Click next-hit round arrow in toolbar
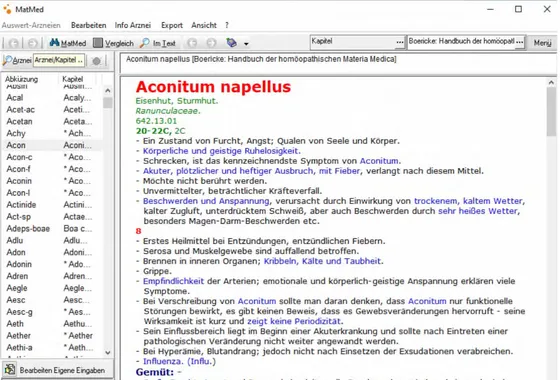Image resolution: width=560 pixels, height=380 pixels. point(211,43)
